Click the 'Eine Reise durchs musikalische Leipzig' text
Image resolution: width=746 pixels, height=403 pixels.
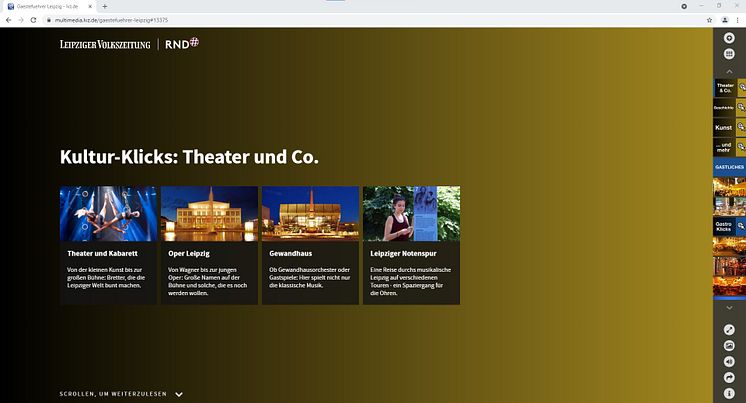point(411,281)
